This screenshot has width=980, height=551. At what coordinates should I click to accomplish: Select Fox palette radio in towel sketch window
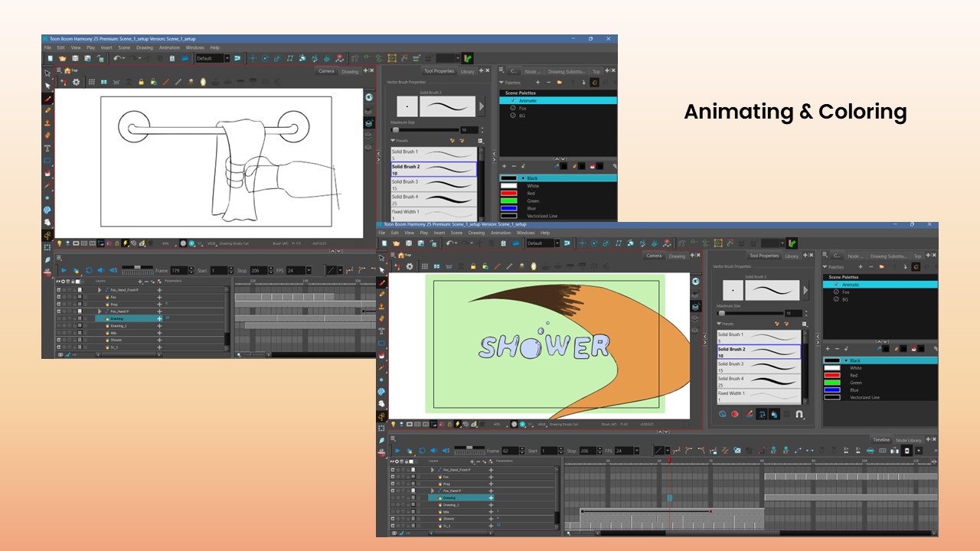point(513,109)
